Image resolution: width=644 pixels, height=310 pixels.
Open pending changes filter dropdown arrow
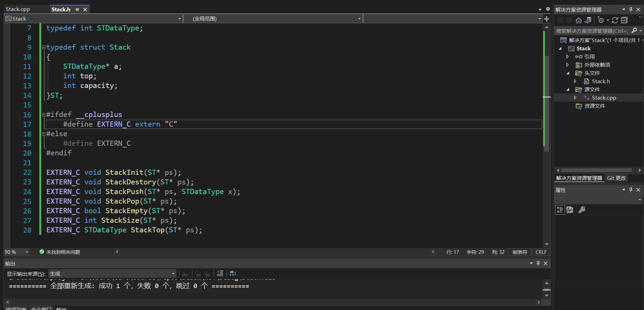pos(608,20)
